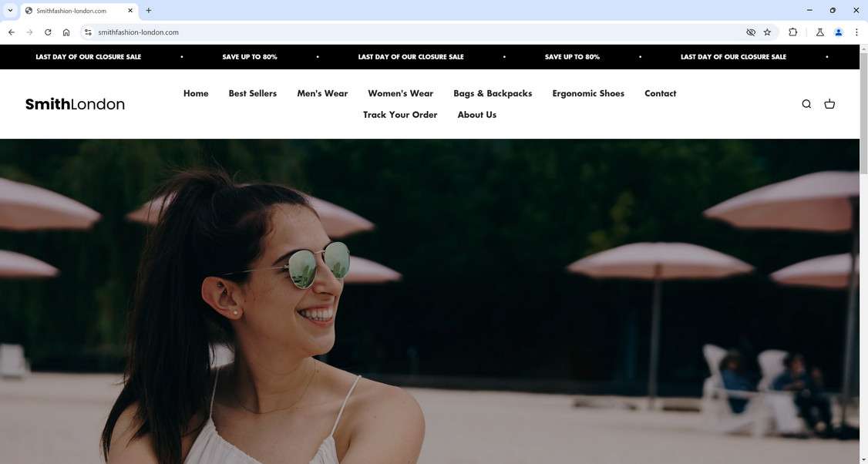Navigate back using the browser back arrow
Screen dimensions: 868x464
(11, 32)
